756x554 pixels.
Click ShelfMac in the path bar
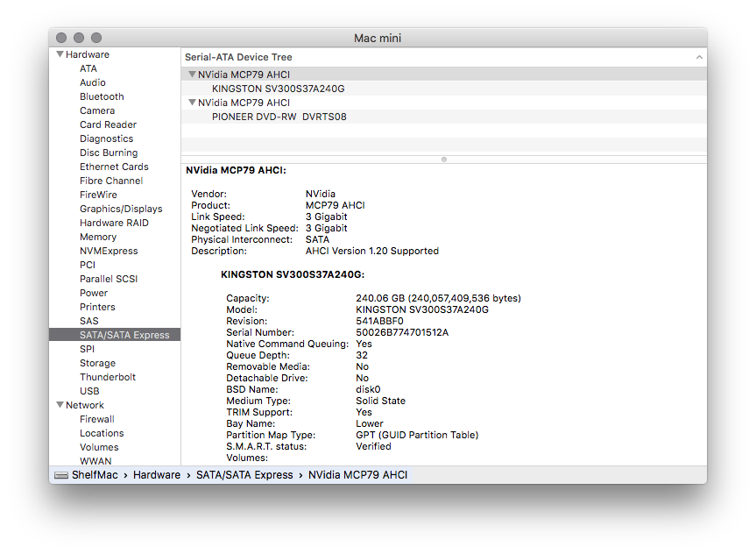pyautogui.click(x=95, y=475)
